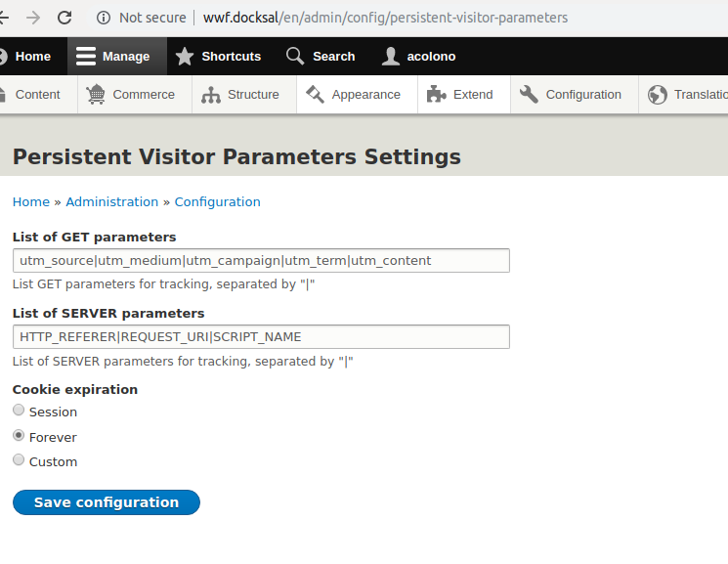Viewport: 728px width, 564px height.
Task: Follow the Configuration breadcrumb link
Action: coord(217,202)
